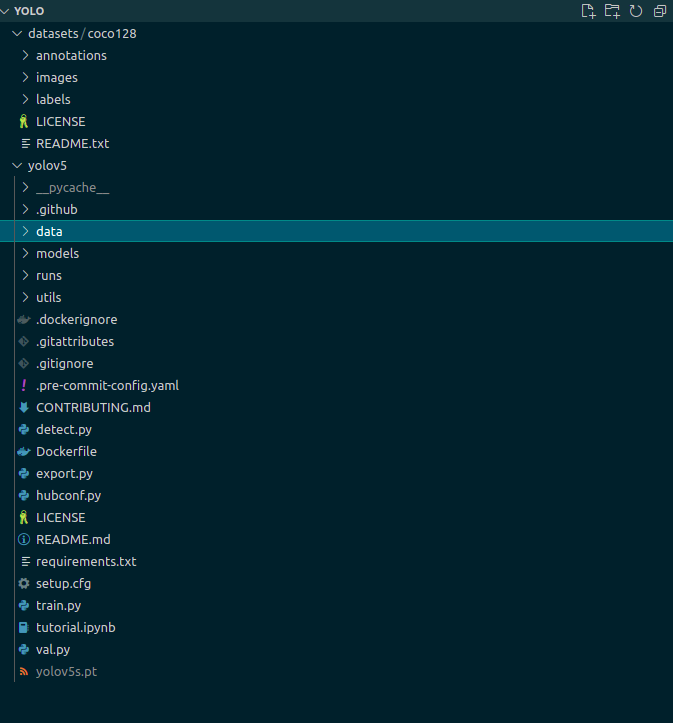Viewport: 673px width, 723px height.
Task: Open the tutorial.ipynb file name
Action: pyautogui.click(x=76, y=627)
